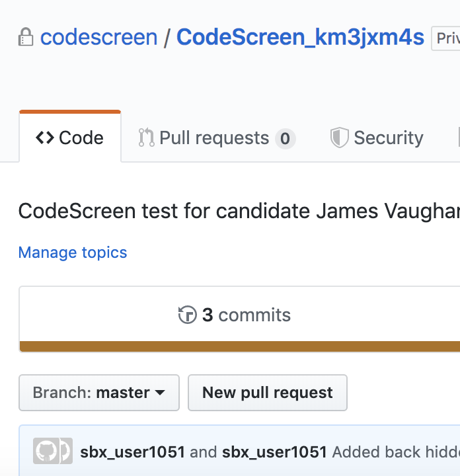Open the Branch: master dropdown
The height and width of the screenshot is (476, 460).
[x=99, y=393]
